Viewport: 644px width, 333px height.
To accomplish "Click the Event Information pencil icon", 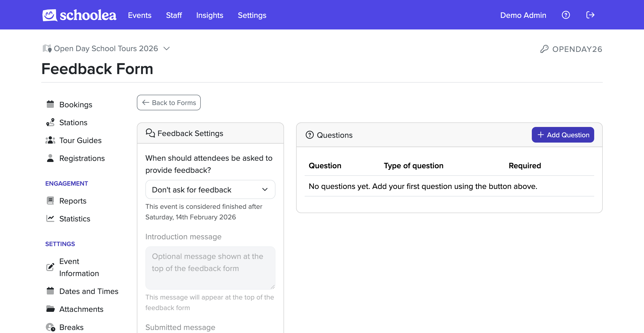I will click(x=50, y=267).
